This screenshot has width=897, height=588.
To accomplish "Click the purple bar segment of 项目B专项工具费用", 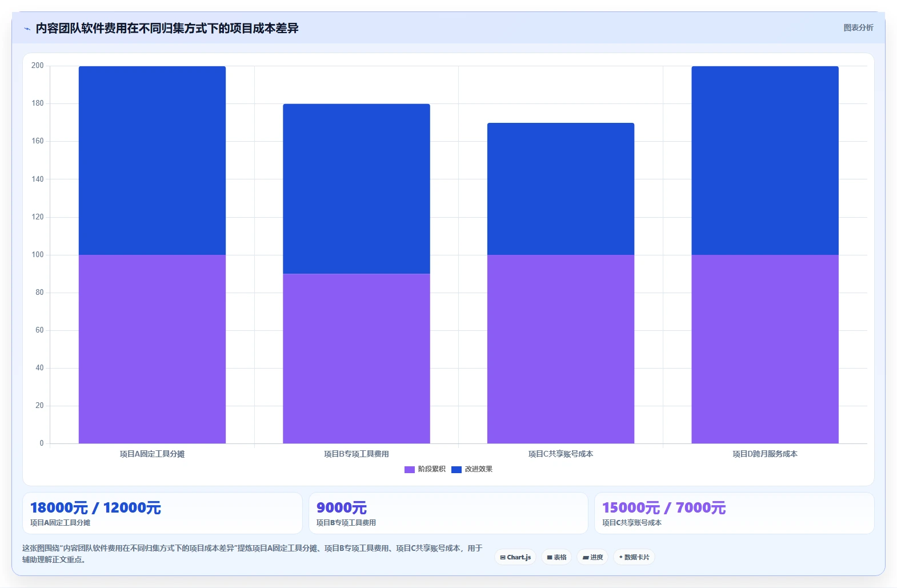I will [x=357, y=358].
